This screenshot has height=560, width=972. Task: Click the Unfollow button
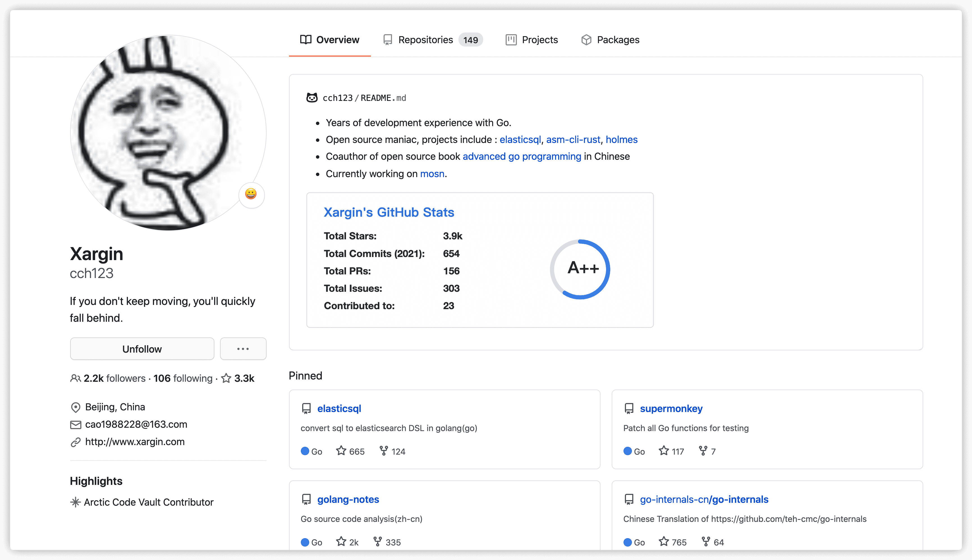[142, 349]
